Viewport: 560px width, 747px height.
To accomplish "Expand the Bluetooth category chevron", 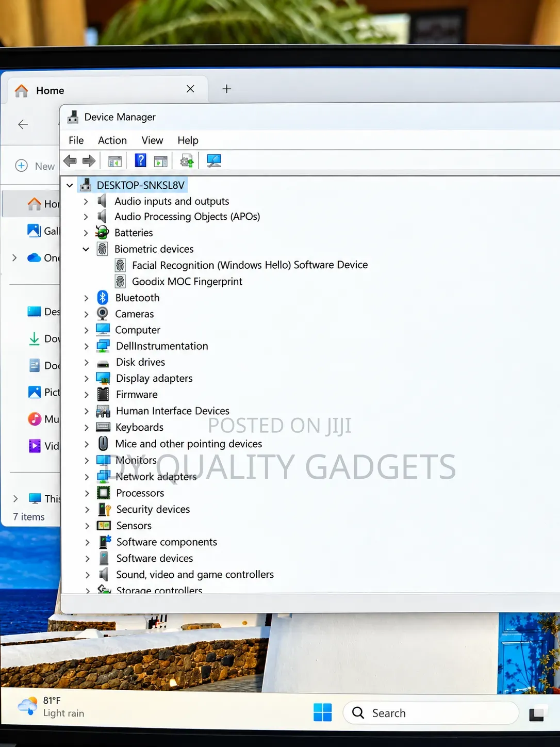I will click(87, 298).
